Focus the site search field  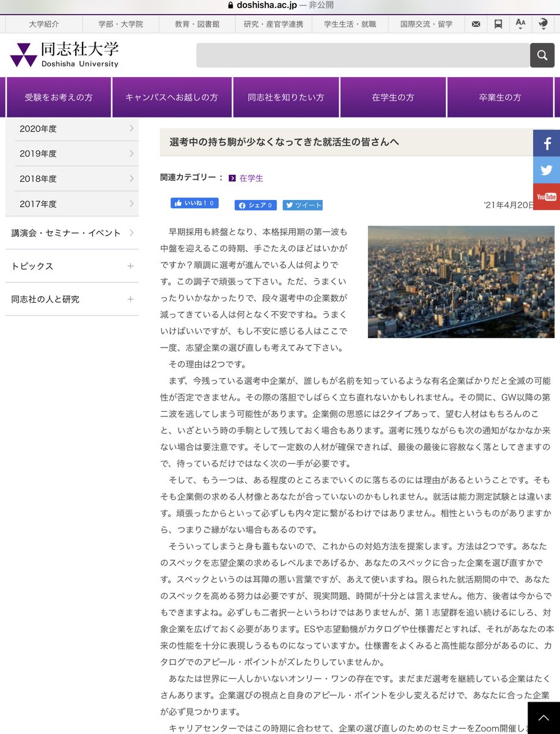[363, 55]
